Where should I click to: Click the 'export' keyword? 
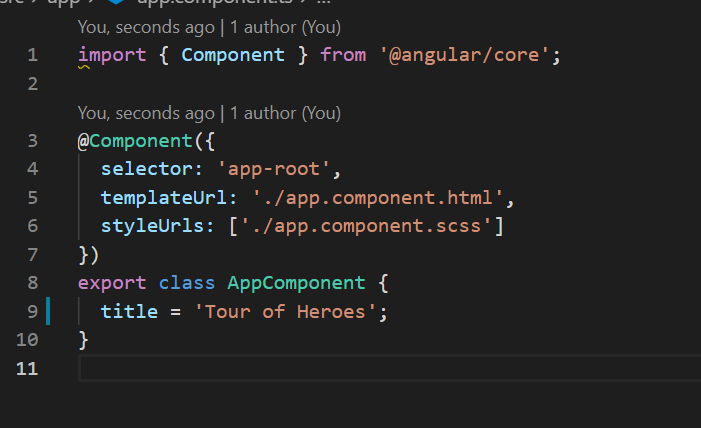pyautogui.click(x=112, y=284)
